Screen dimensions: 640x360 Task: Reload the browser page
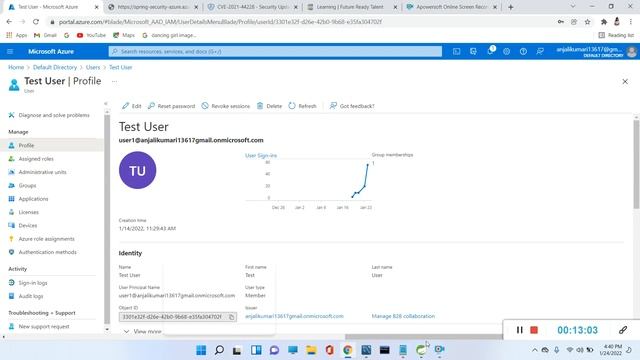pos(36,22)
